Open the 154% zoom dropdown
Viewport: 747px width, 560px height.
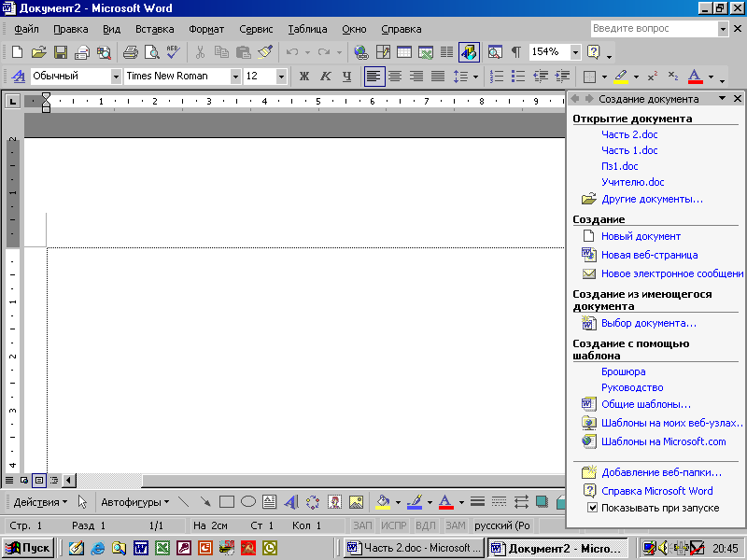click(x=575, y=52)
